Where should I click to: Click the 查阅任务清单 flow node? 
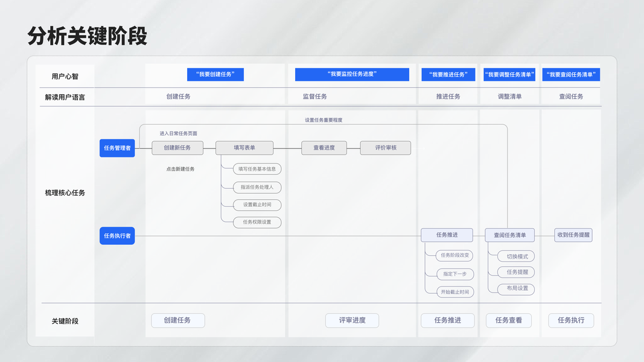click(509, 235)
